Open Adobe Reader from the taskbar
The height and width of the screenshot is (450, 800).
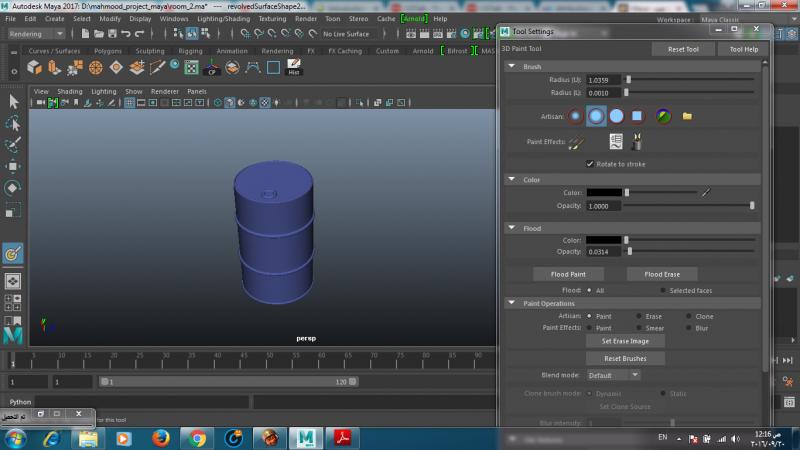[x=342, y=438]
